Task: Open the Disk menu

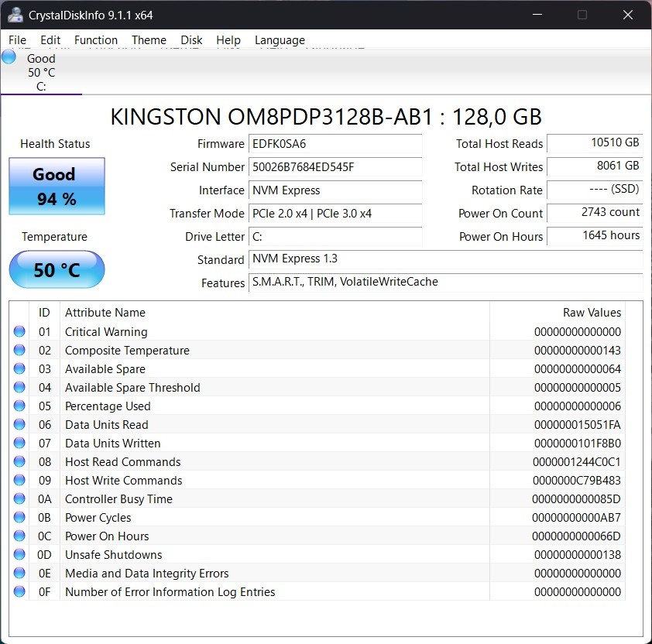Action: click(191, 40)
